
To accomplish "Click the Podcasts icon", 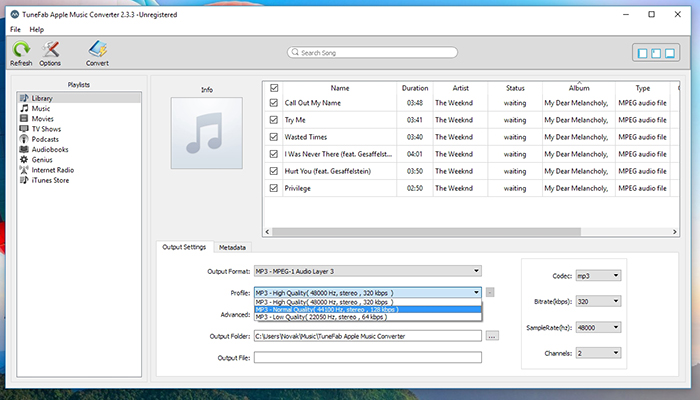I will click(x=24, y=139).
